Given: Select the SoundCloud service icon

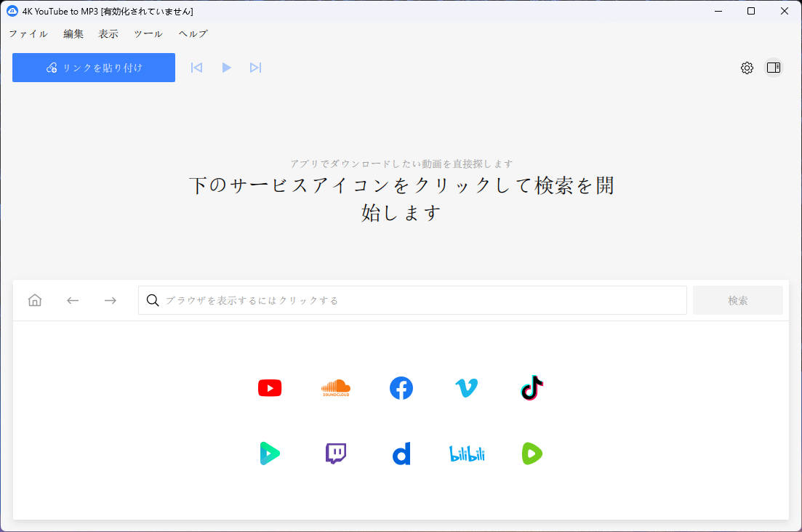Looking at the screenshot, I should pyautogui.click(x=335, y=387).
